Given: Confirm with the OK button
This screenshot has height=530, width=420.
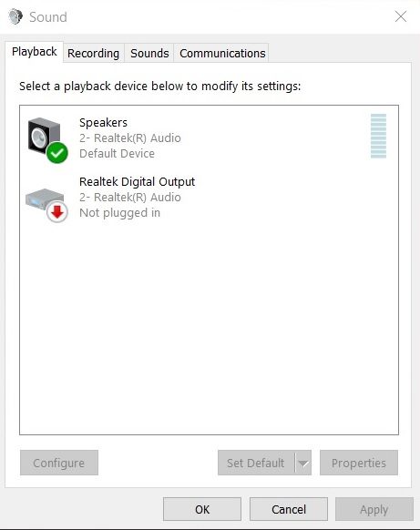Looking at the screenshot, I should click(202, 509).
